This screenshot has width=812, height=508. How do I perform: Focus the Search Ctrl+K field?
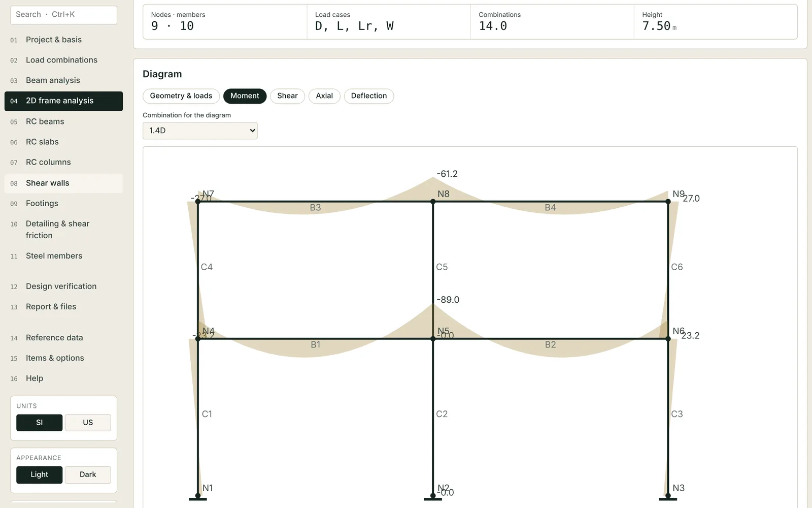pyautogui.click(x=63, y=15)
